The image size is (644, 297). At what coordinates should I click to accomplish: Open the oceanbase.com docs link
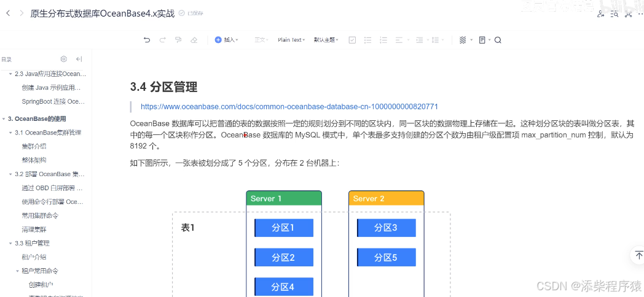pyautogui.click(x=289, y=107)
